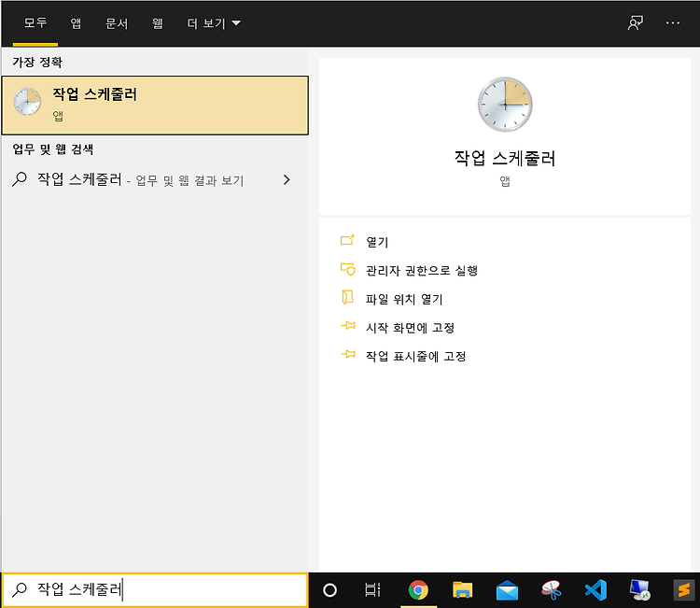
Task: Select 작업 표시줄에 고정
Action: pos(415,356)
